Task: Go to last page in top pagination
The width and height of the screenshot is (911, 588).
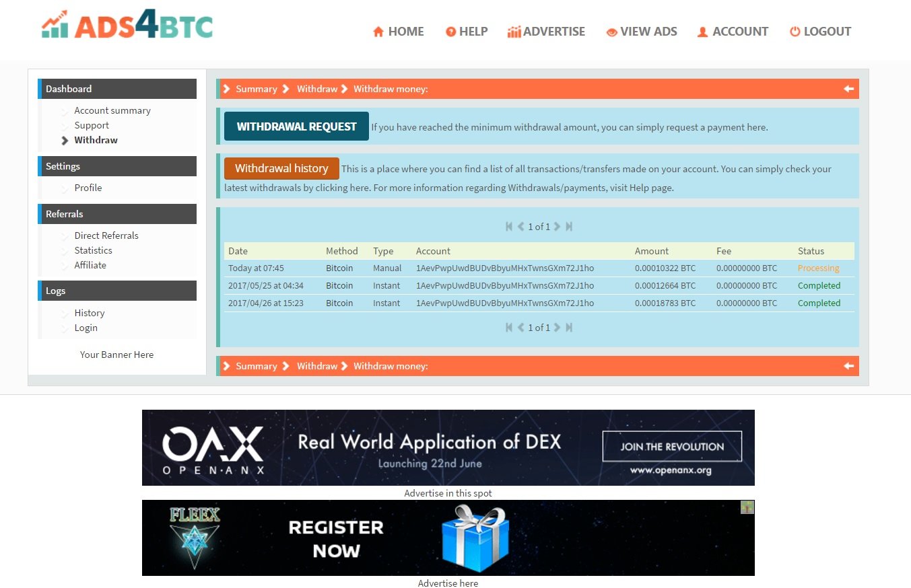Action: coord(569,227)
